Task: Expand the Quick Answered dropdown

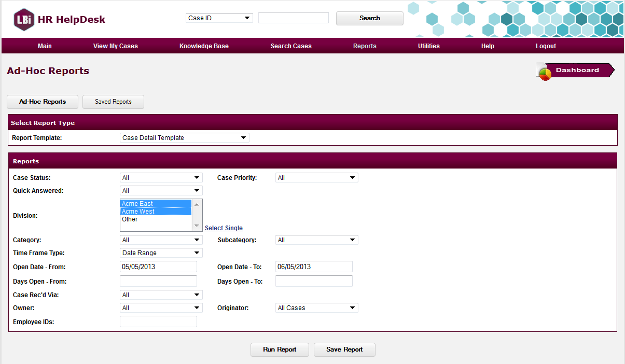Action: pos(161,191)
